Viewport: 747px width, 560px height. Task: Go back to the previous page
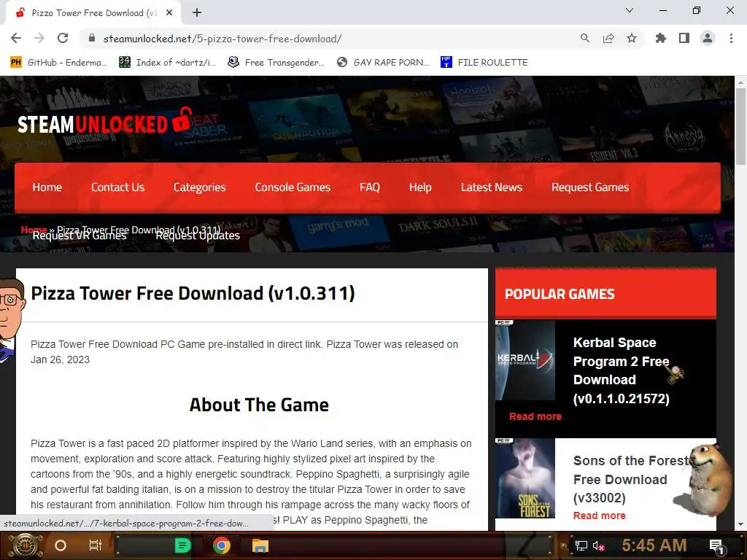pos(16,38)
